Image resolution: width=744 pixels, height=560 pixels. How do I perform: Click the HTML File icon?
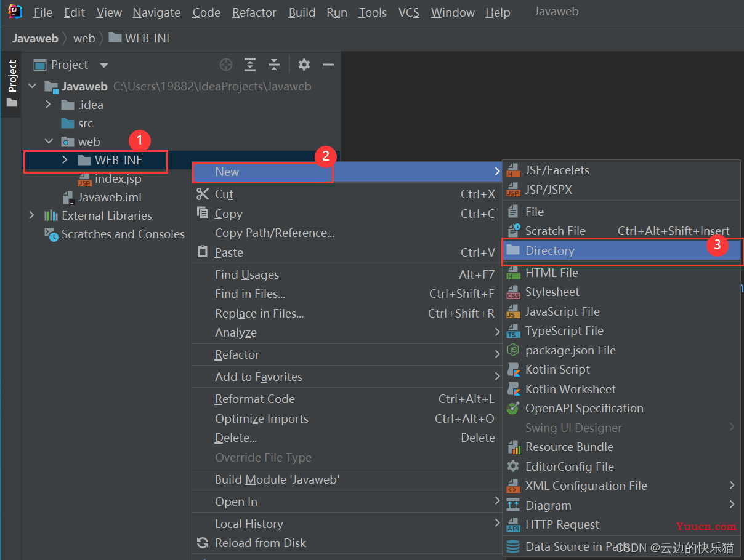(x=513, y=273)
